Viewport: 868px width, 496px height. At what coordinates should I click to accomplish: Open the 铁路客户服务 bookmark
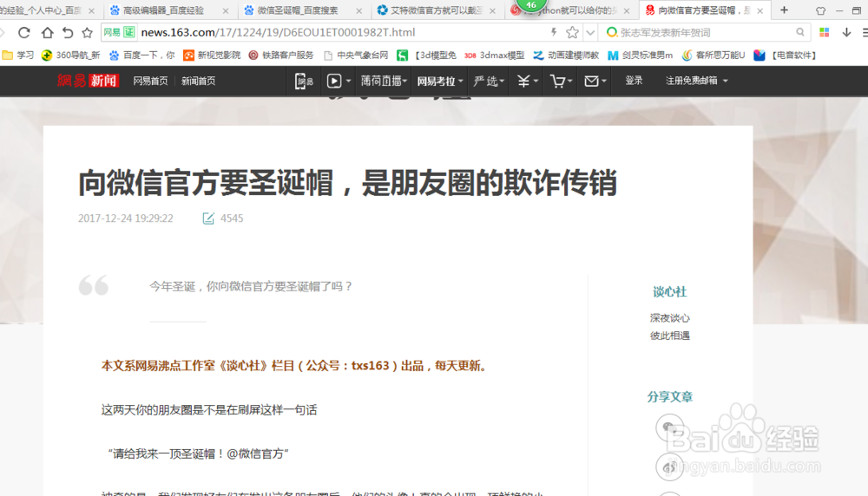tap(281, 55)
